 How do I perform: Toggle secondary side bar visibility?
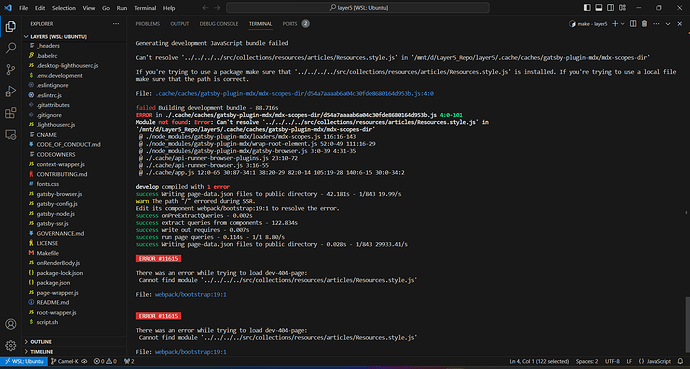click(610, 8)
